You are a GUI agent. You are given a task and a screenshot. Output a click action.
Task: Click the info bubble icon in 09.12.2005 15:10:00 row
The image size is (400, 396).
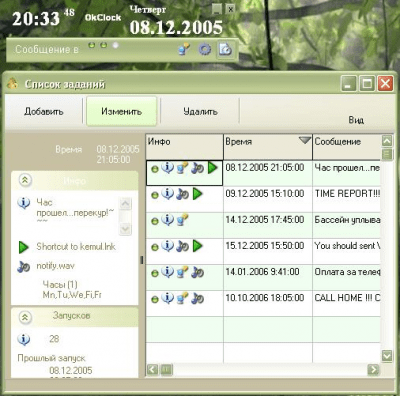168,193
